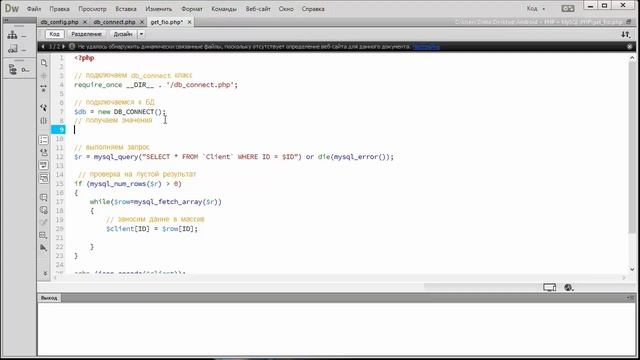The width and height of the screenshot is (640, 360).
Task: Click the Indent Code icon
Action: [44, 248]
